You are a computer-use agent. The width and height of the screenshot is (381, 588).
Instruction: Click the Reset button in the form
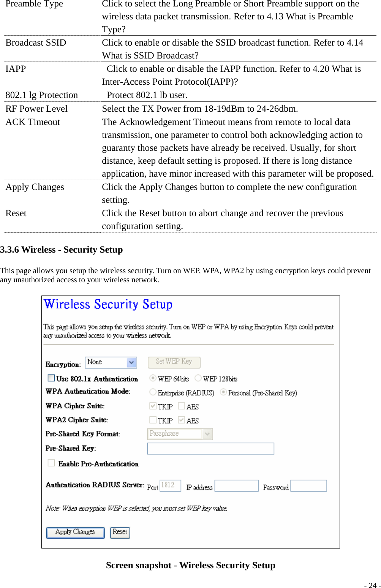click(x=120, y=533)
